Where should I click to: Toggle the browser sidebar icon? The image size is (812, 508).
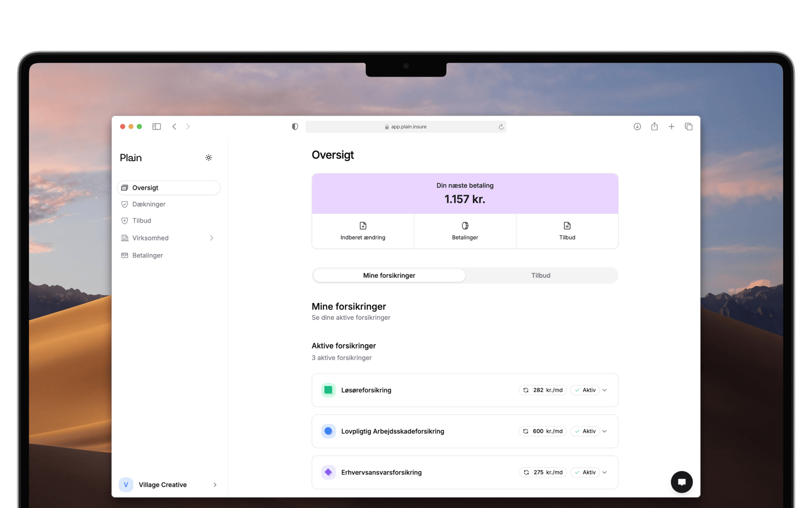click(x=156, y=127)
